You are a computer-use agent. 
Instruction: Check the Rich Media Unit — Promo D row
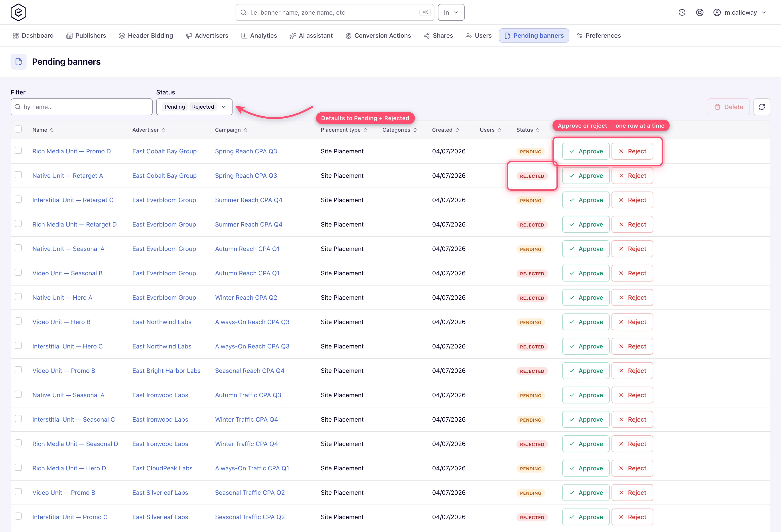pos(18,150)
